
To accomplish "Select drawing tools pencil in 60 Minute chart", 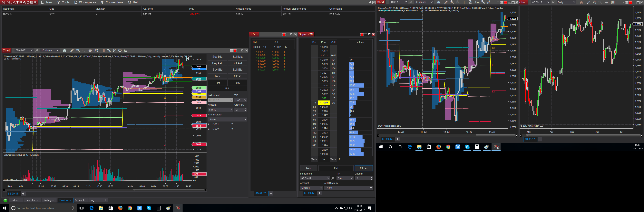I will point(446,2).
